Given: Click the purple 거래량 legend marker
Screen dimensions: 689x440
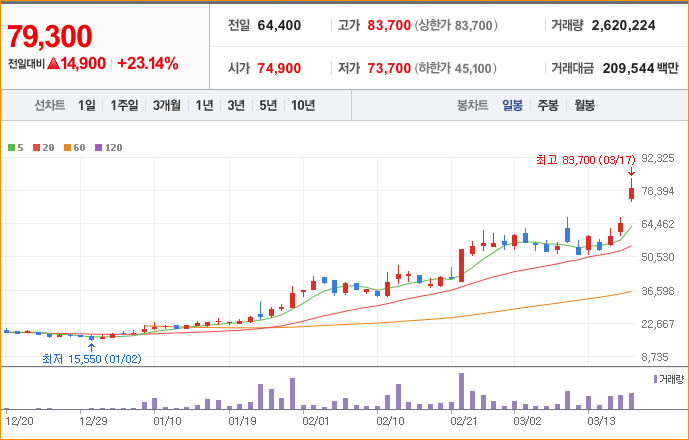Looking at the screenshot, I should 656,379.
